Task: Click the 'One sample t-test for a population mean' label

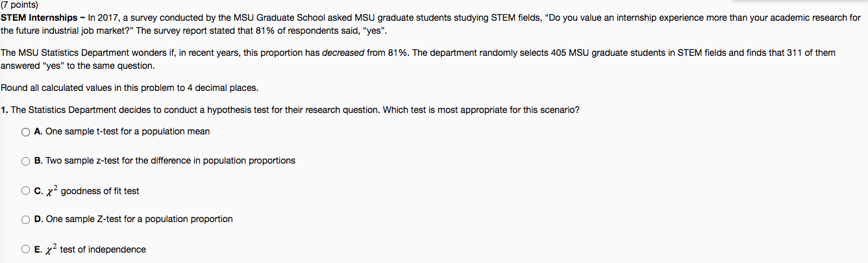Action: point(128,131)
